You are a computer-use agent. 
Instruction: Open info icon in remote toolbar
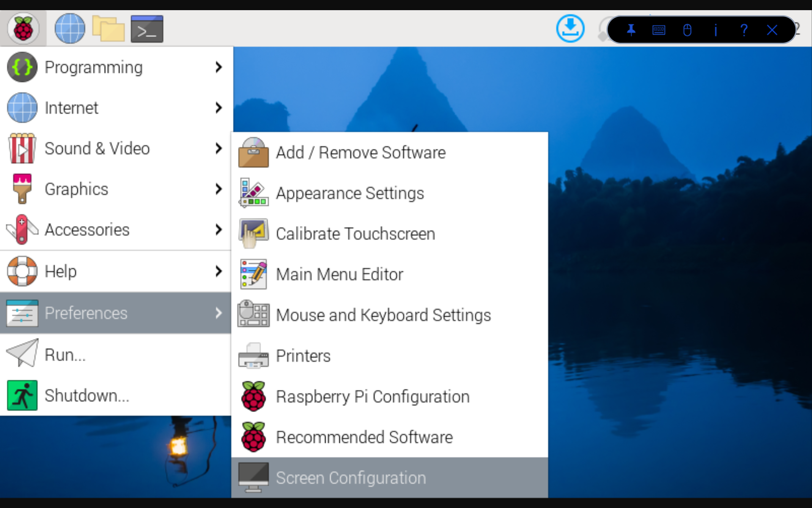716,30
